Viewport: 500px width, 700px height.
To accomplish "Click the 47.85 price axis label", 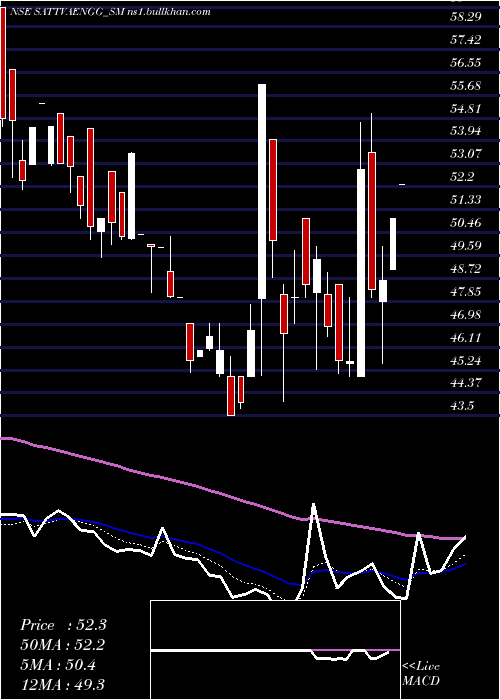I will tap(466, 292).
